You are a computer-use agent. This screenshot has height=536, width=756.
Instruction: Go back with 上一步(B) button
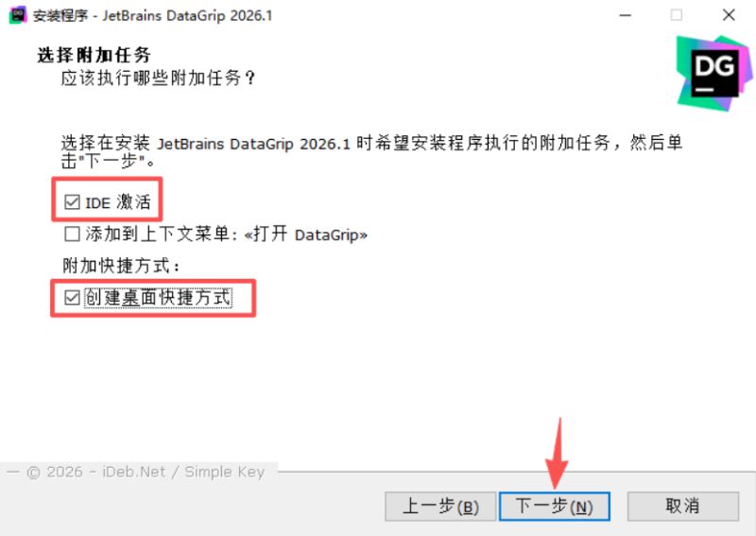440,507
